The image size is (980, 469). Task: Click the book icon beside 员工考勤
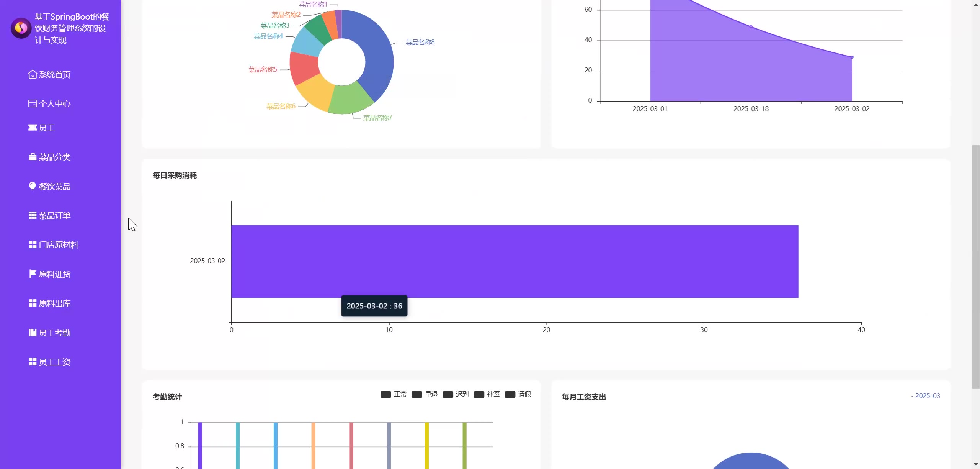point(33,333)
